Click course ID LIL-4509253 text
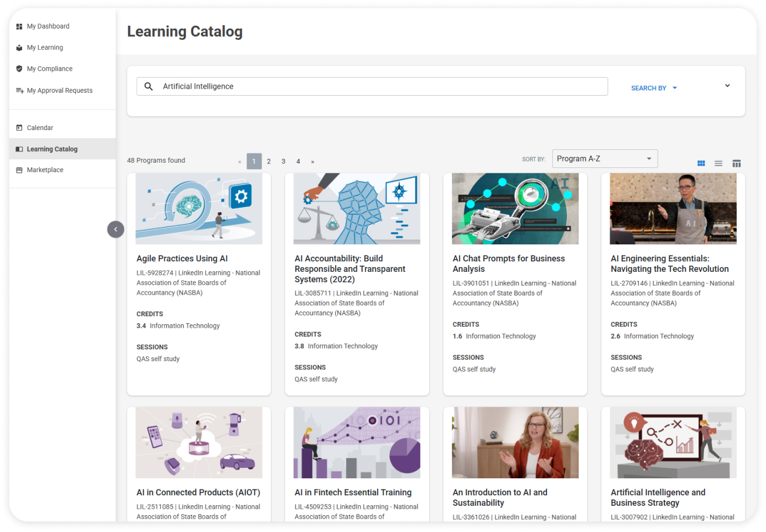Viewport: 766px width, 532px height. click(x=313, y=507)
